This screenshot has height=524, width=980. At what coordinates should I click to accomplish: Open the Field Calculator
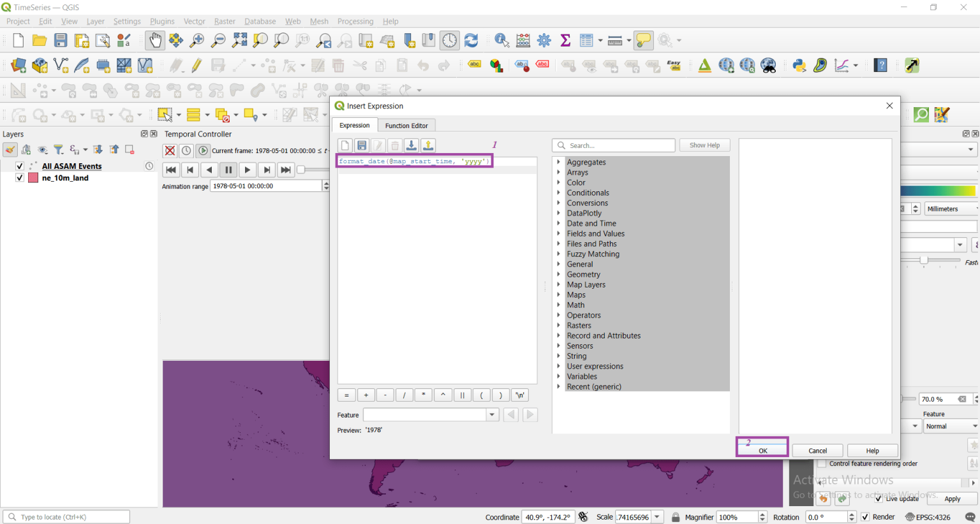click(523, 40)
